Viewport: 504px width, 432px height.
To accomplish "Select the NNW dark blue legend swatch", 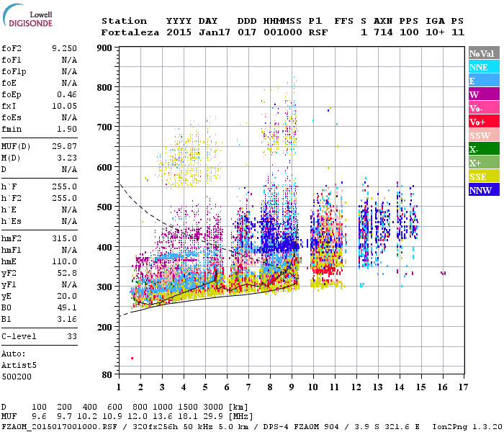I will click(484, 189).
